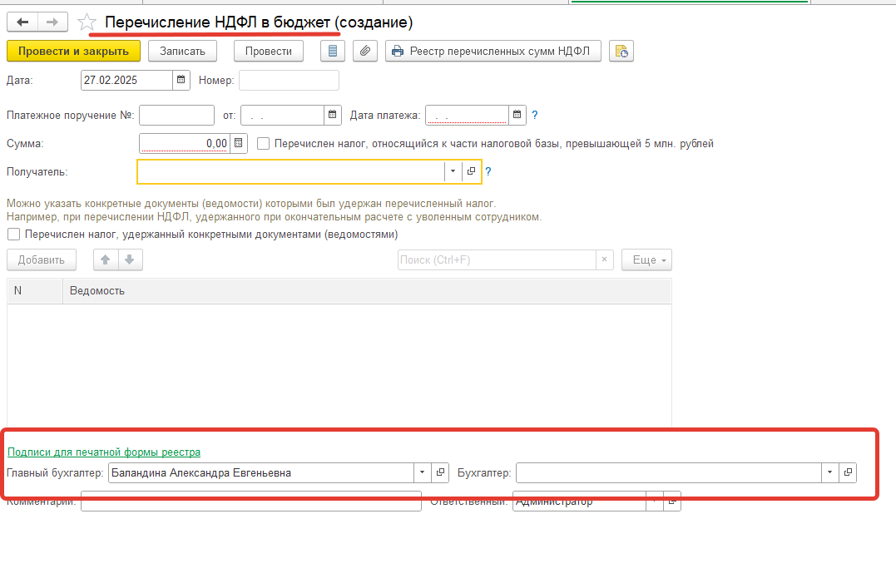The width and height of the screenshot is (896, 588).
Task: Click the back navigation arrow
Action: click(22, 22)
